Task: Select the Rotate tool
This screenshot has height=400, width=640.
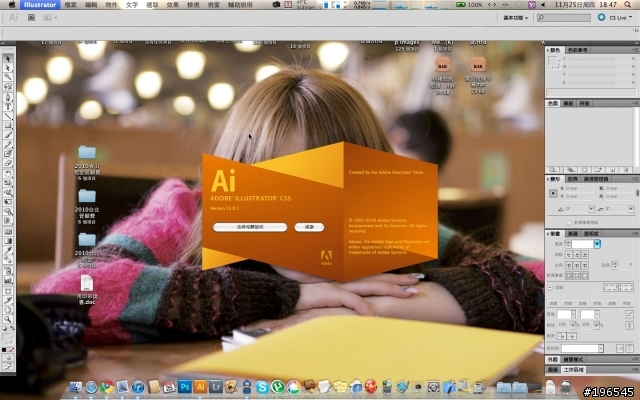Action: 8,174
